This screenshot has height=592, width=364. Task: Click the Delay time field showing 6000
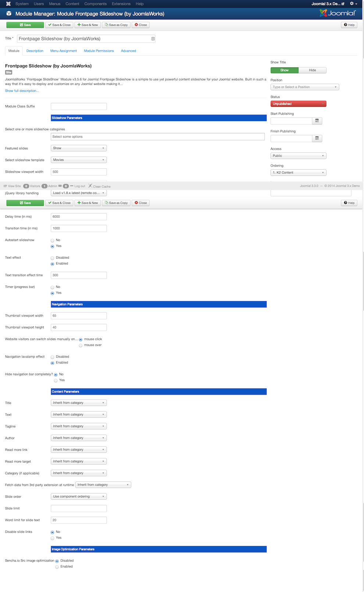coord(79,217)
